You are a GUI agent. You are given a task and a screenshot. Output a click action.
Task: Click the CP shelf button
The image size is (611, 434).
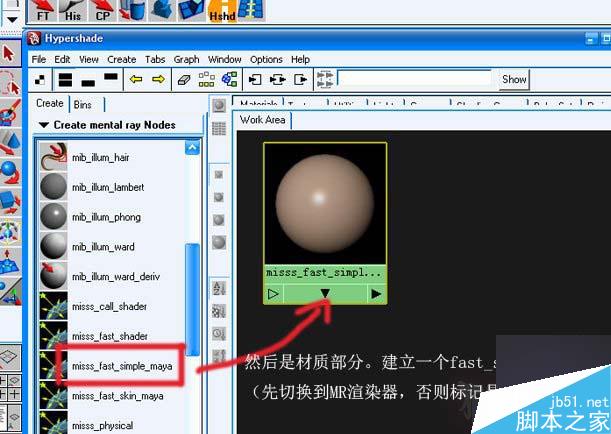[103, 11]
